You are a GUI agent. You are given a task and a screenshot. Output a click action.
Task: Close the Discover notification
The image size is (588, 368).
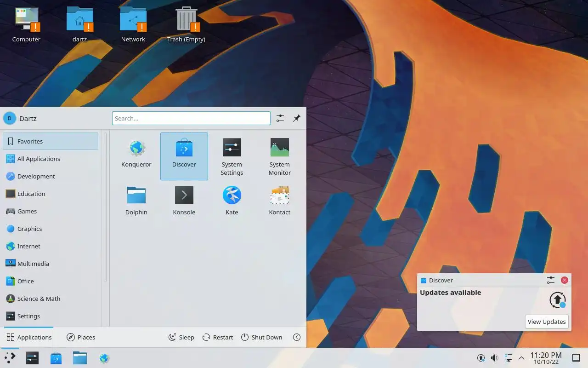(565, 280)
